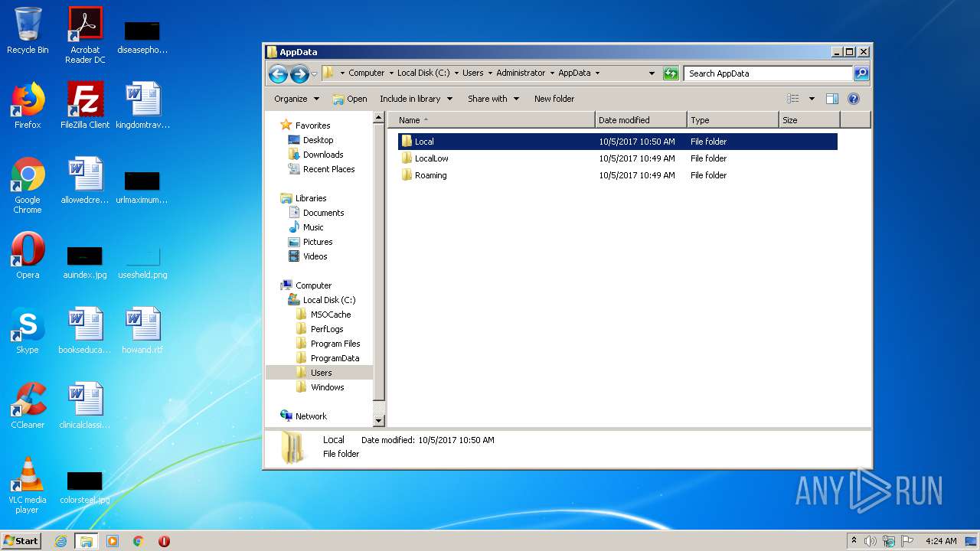Select the Local folder row

click(617, 142)
